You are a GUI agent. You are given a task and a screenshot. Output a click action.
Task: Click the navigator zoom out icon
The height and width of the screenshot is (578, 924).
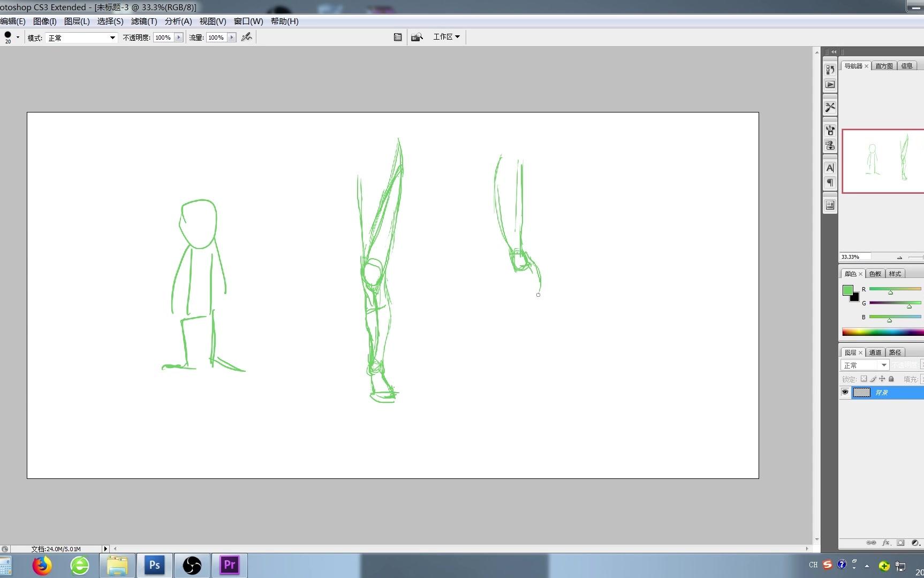(x=899, y=258)
